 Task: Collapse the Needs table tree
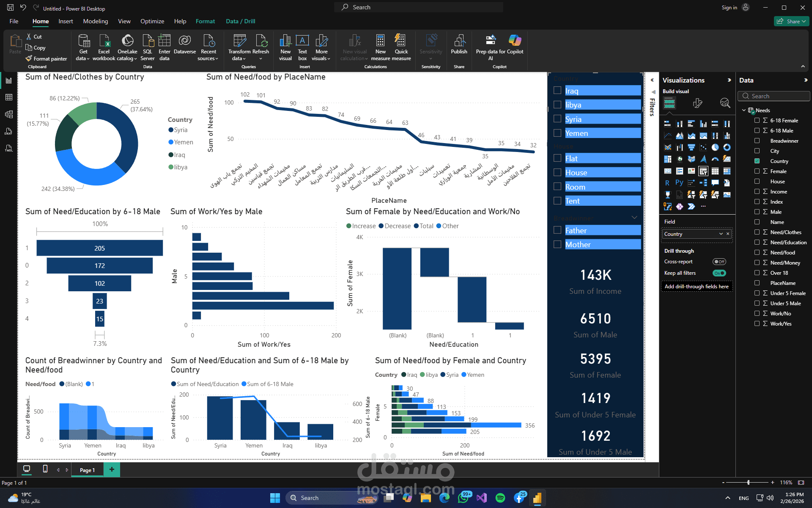pos(743,110)
